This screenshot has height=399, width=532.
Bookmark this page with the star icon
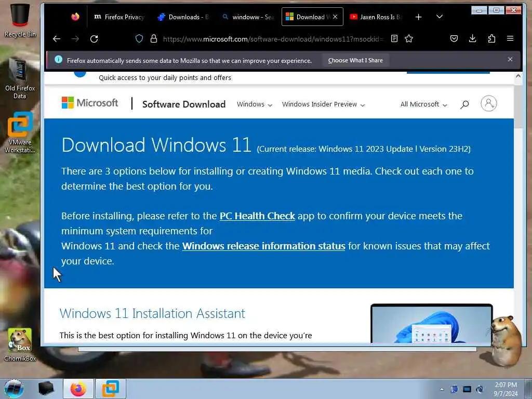[x=409, y=38]
